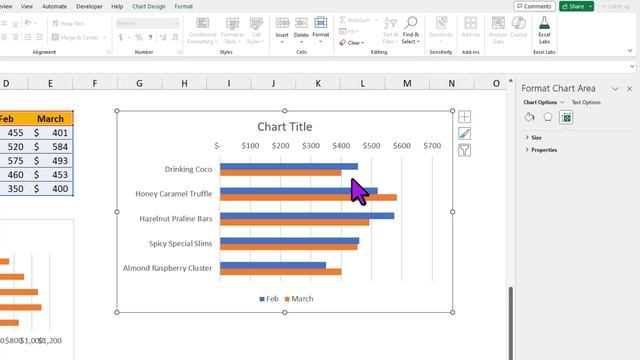Image resolution: width=640 pixels, height=360 pixels.
Task: Click the AutoSum sigma icon
Action: [x=343, y=20]
